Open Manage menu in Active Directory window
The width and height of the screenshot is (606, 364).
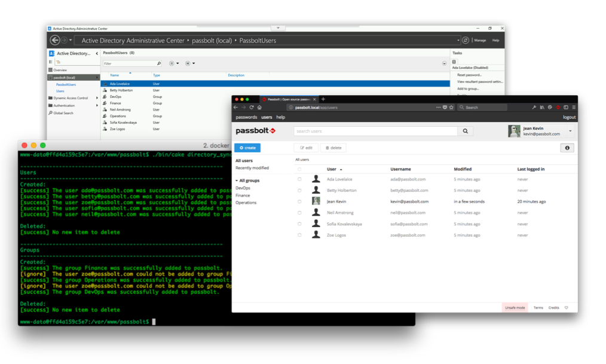(480, 40)
